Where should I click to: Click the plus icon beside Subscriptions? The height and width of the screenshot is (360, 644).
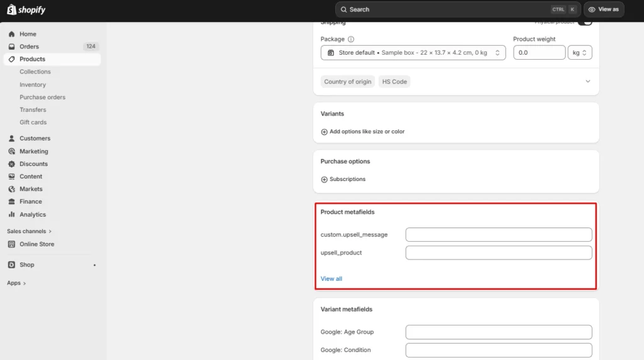point(325,179)
